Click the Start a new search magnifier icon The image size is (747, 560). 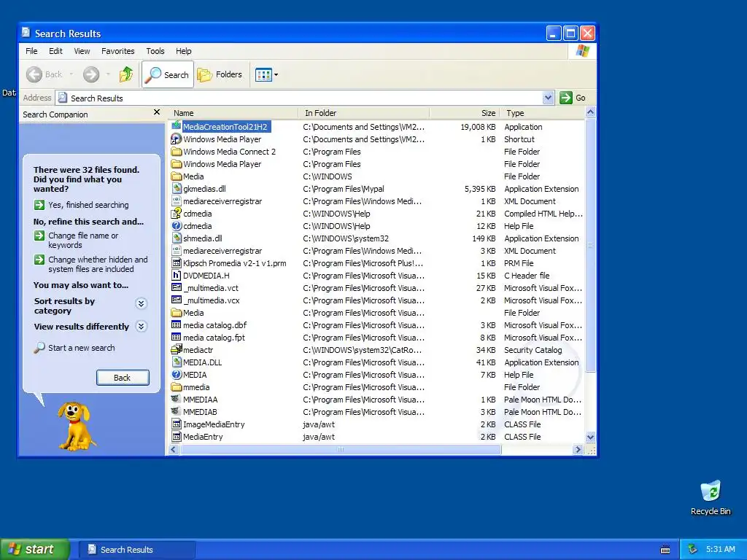(x=39, y=348)
